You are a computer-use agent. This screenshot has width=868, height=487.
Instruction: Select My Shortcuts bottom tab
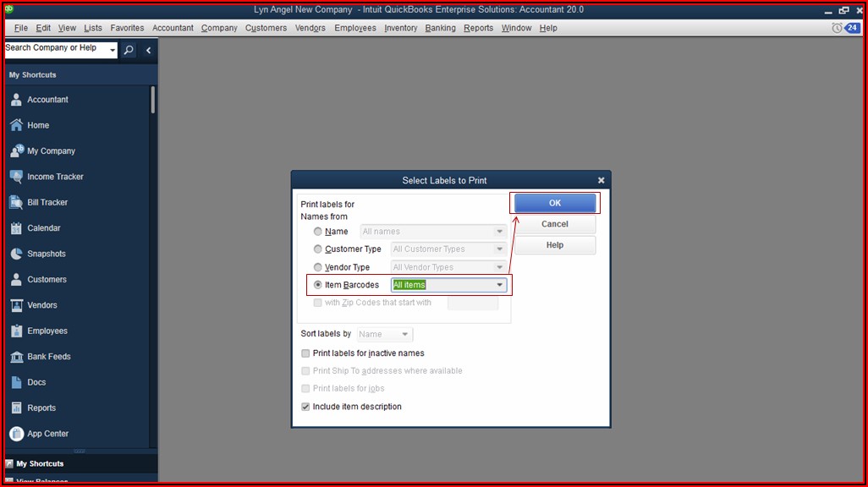(81, 464)
